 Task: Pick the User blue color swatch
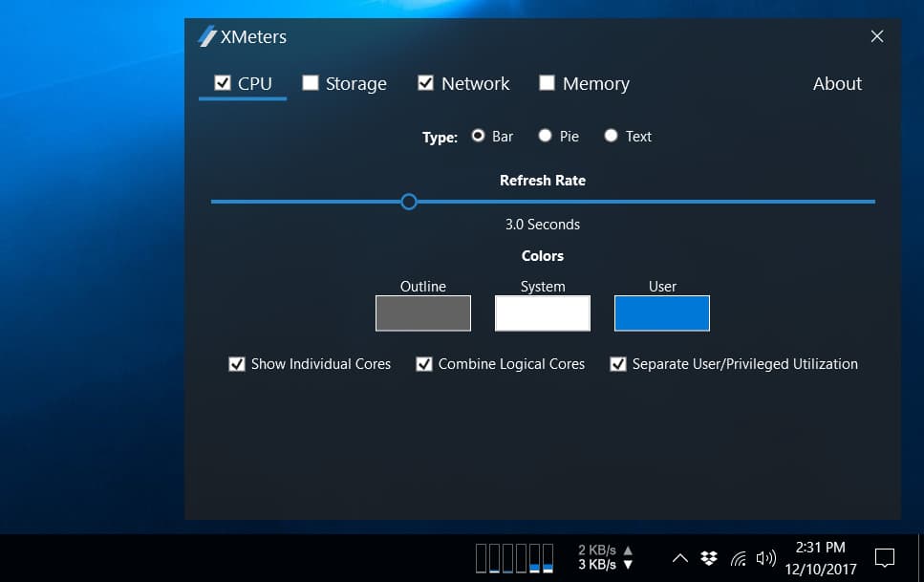tap(662, 313)
